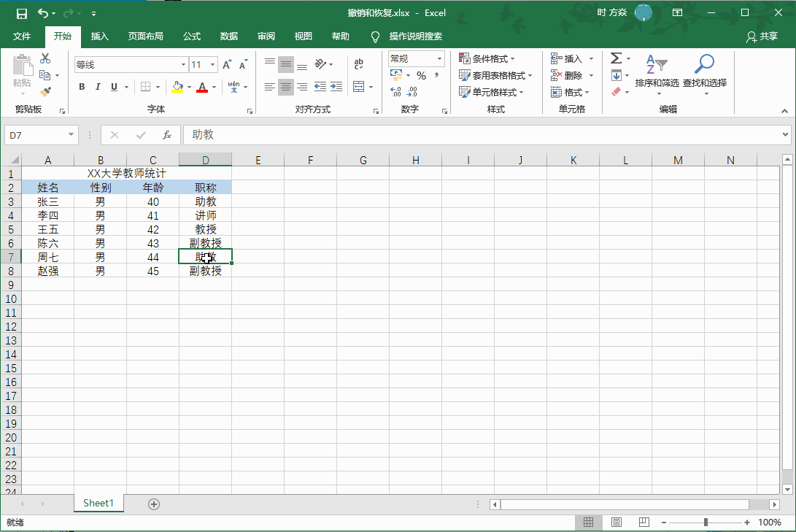The height and width of the screenshot is (532, 796).
Task: Click the Fill down-arrow icon
Action: pos(616,76)
